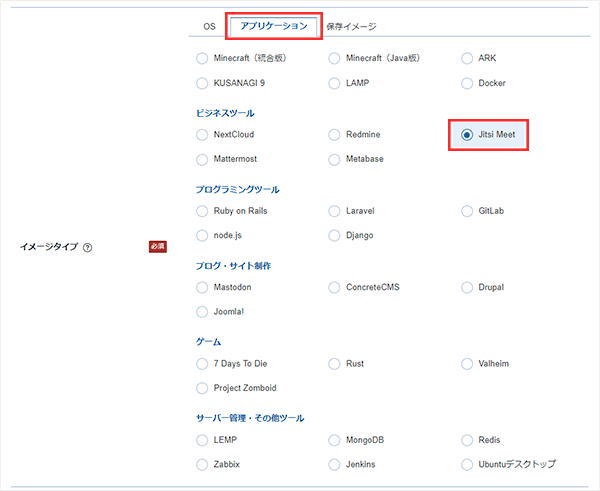Select Jenkins radio option
The width and height of the screenshot is (600, 491).
pos(334,465)
